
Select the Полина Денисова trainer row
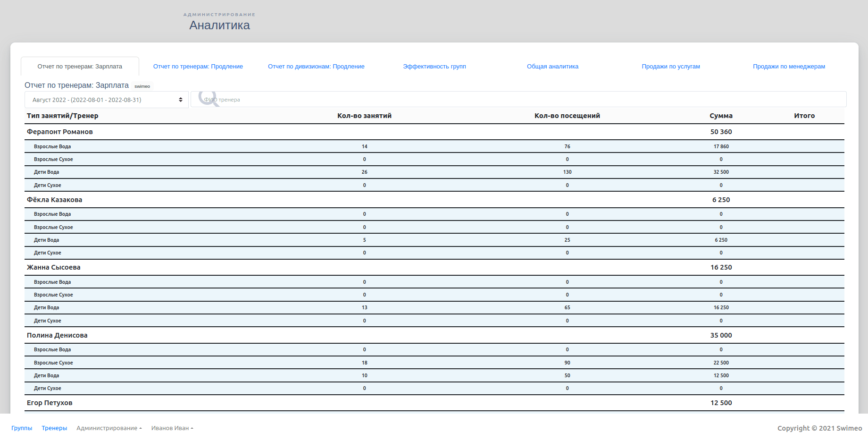[57, 335]
